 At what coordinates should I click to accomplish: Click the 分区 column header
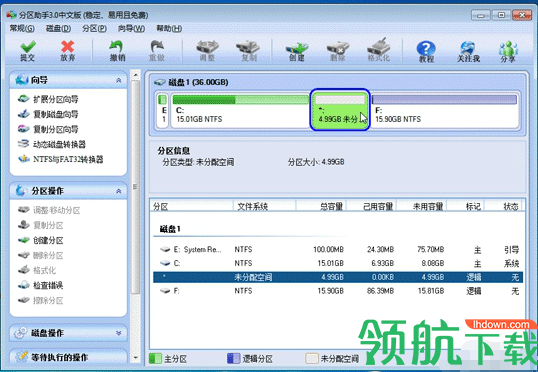click(x=192, y=206)
